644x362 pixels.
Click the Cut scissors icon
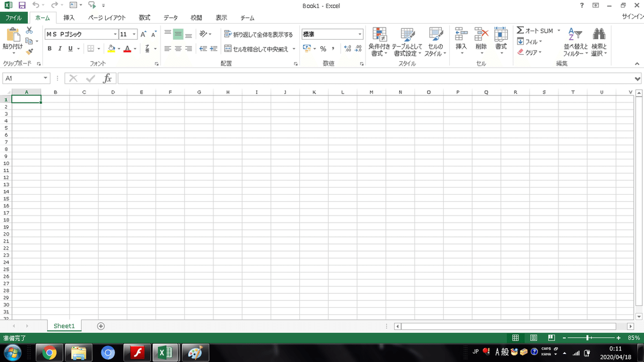tap(30, 31)
